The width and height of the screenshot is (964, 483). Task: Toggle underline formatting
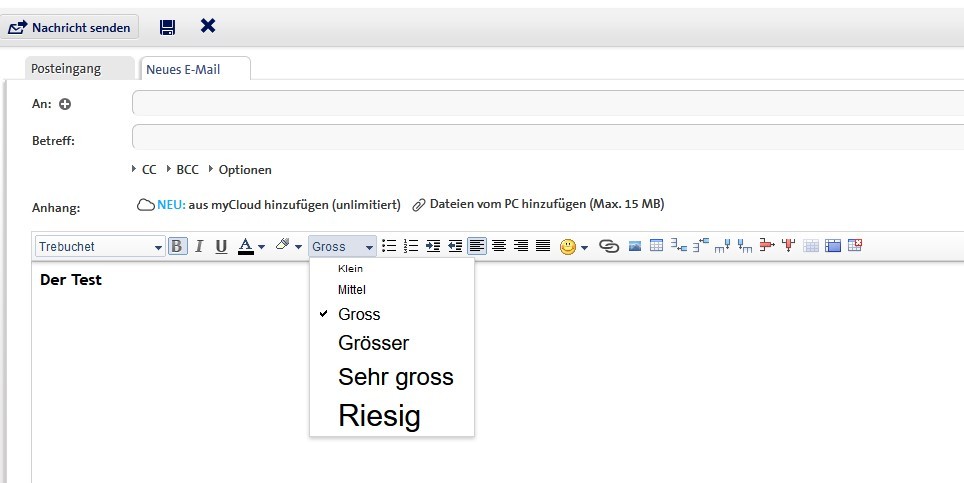click(x=221, y=246)
